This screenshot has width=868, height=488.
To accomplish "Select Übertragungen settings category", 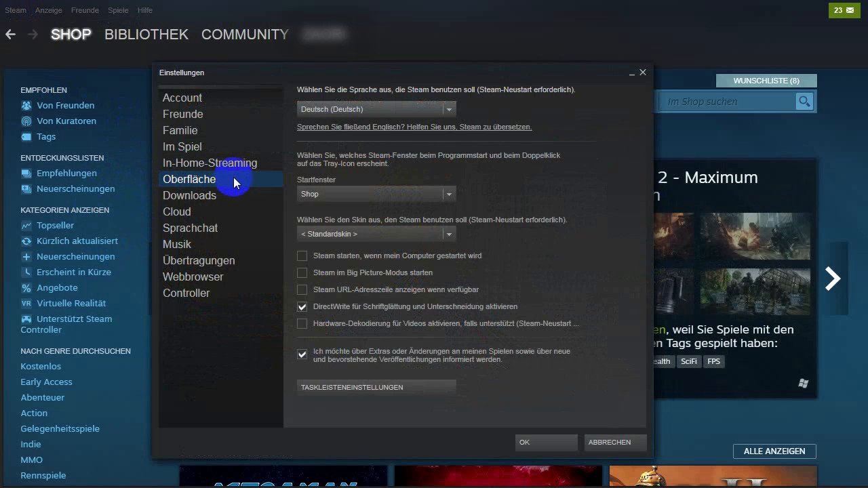I will pos(220,260).
